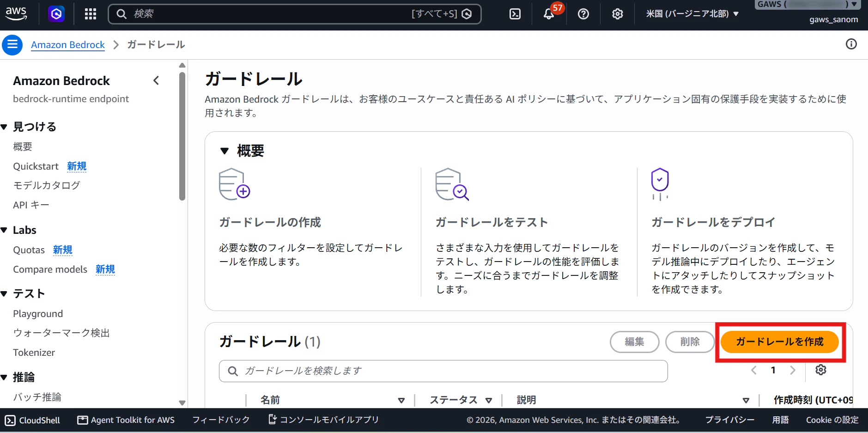The image size is (868, 433).
Task: Open the GAWS account dropdown menu
Action: point(807,5)
